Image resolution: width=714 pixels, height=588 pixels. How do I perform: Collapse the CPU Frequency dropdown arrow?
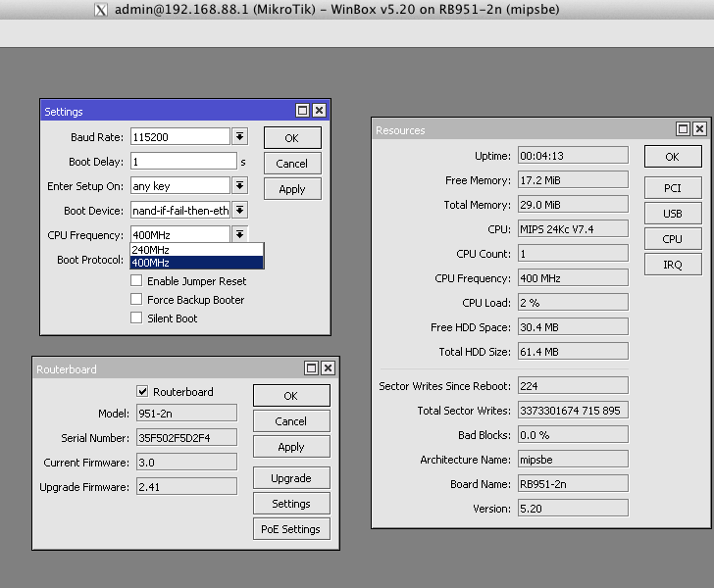click(x=240, y=235)
